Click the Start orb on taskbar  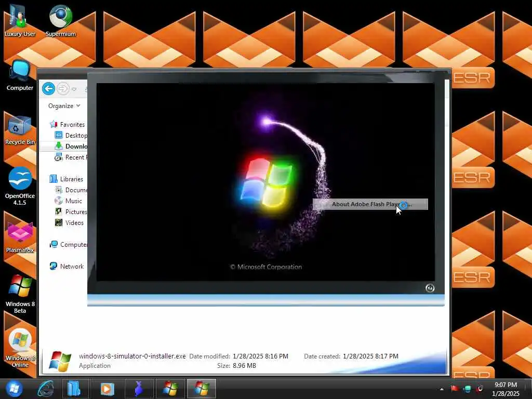point(14,389)
